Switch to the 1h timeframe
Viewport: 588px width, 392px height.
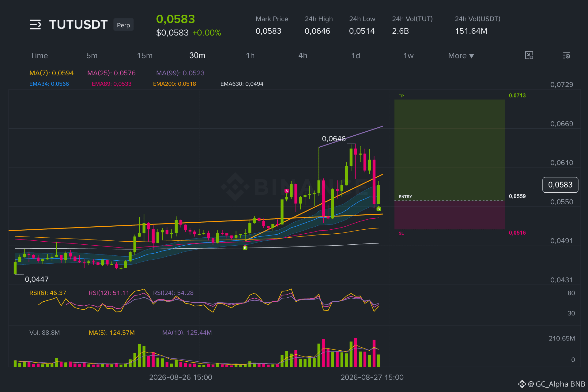click(250, 56)
